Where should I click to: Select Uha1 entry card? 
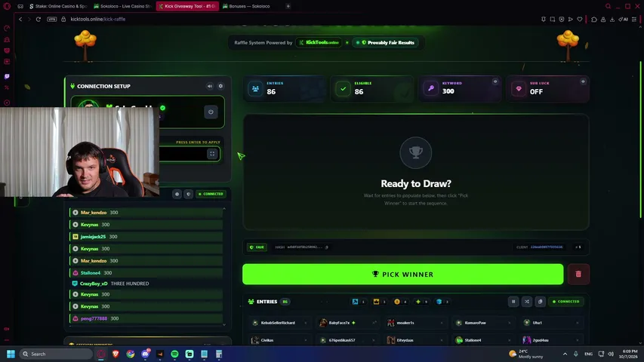point(553,323)
